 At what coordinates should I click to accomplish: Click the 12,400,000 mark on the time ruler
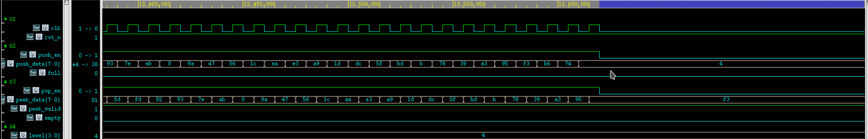pos(154,4)
